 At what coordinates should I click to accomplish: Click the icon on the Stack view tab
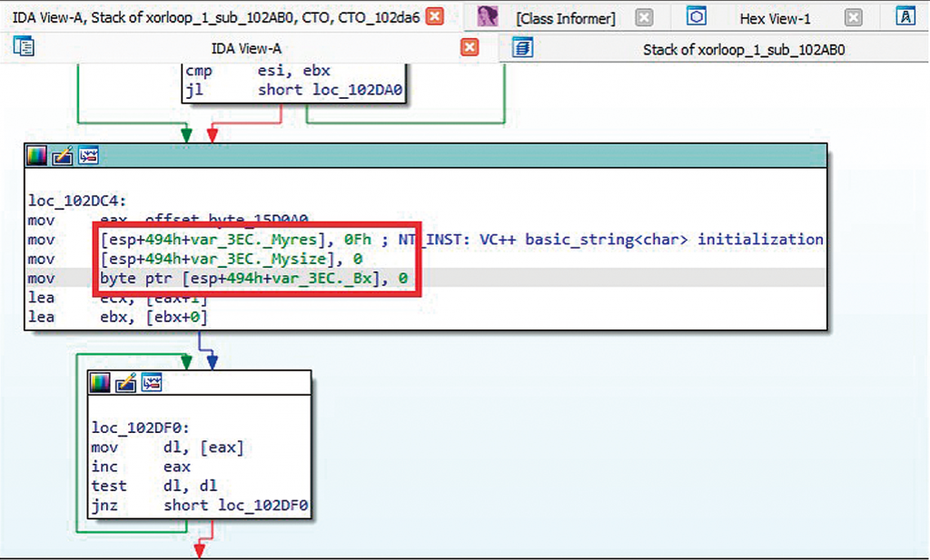pos(522,47)
